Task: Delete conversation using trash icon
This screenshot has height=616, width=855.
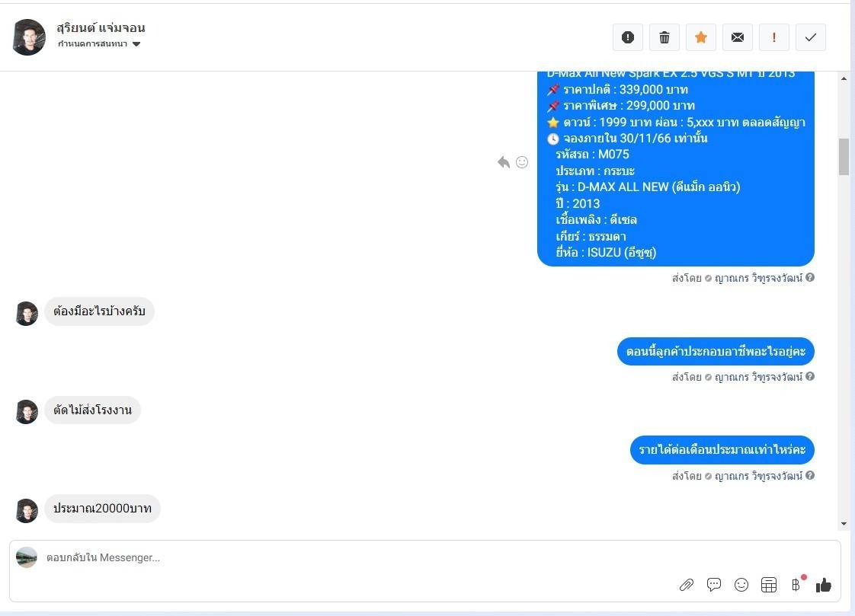Action: tap(664, 37)
